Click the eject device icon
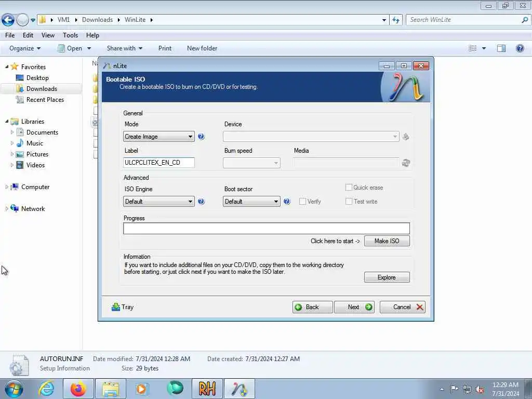 click(x=406, y=137)
